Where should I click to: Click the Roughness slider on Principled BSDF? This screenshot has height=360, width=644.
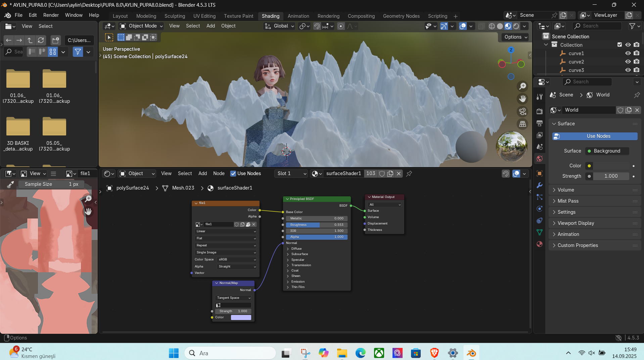click(x=316, y=225)
